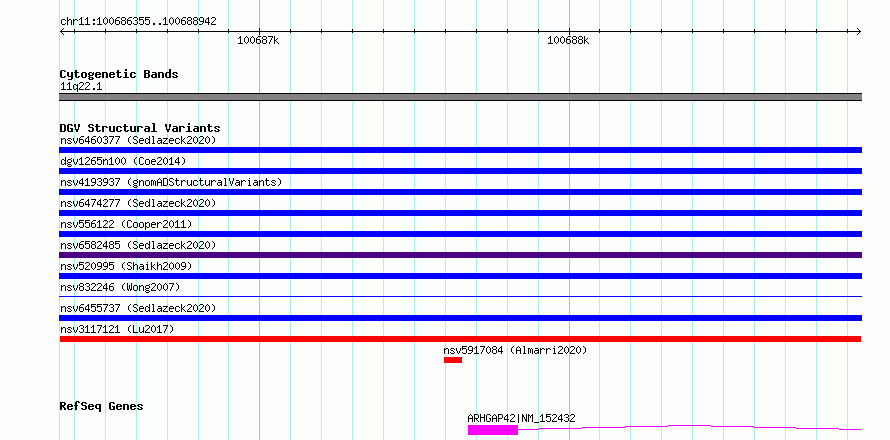
Task: Click the long red bar under nsv3117121
Action: (460, 339)
